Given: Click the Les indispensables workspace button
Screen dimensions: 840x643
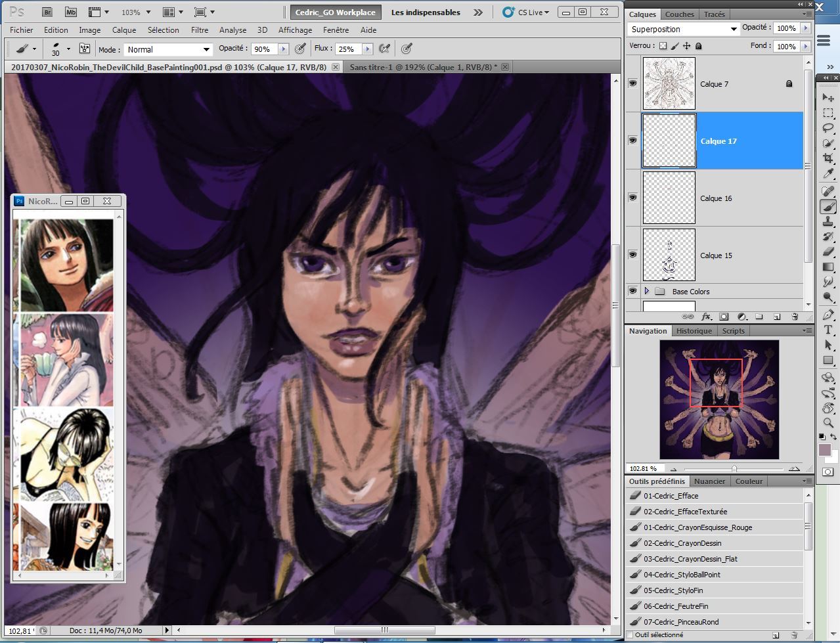Looking at the screenshot, I should 426,12.
